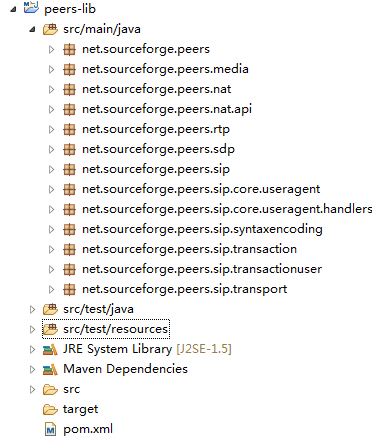Screen dimensions: 378x442
Task: Expand the net.sourceforge.peers.sdp package arrow
Action: [51, 150]
